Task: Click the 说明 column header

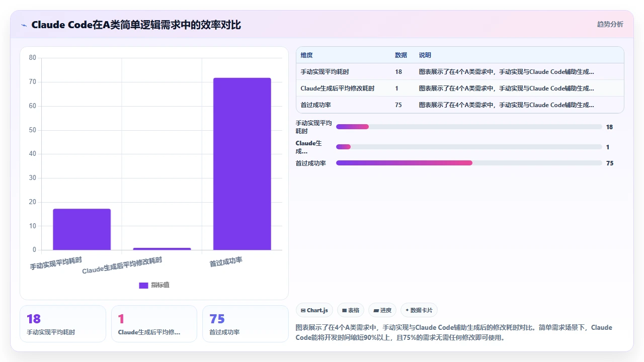Action: pyautogui.click(x=425, y=55)
